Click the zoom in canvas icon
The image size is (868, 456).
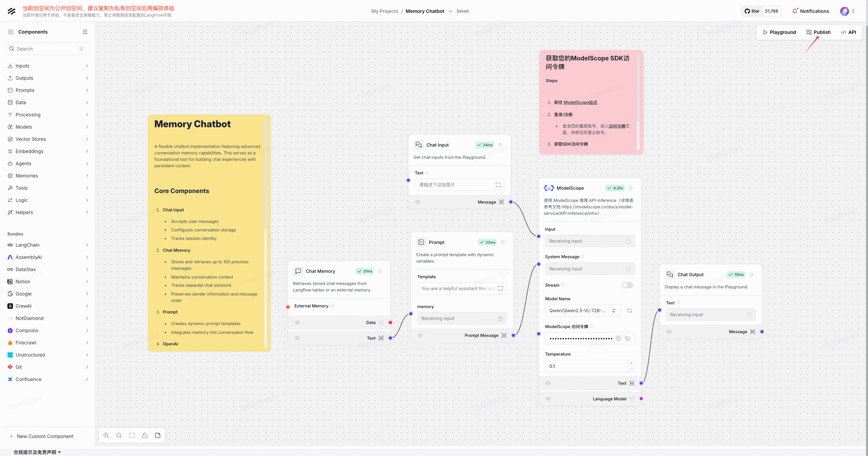(x=106, y=435)
